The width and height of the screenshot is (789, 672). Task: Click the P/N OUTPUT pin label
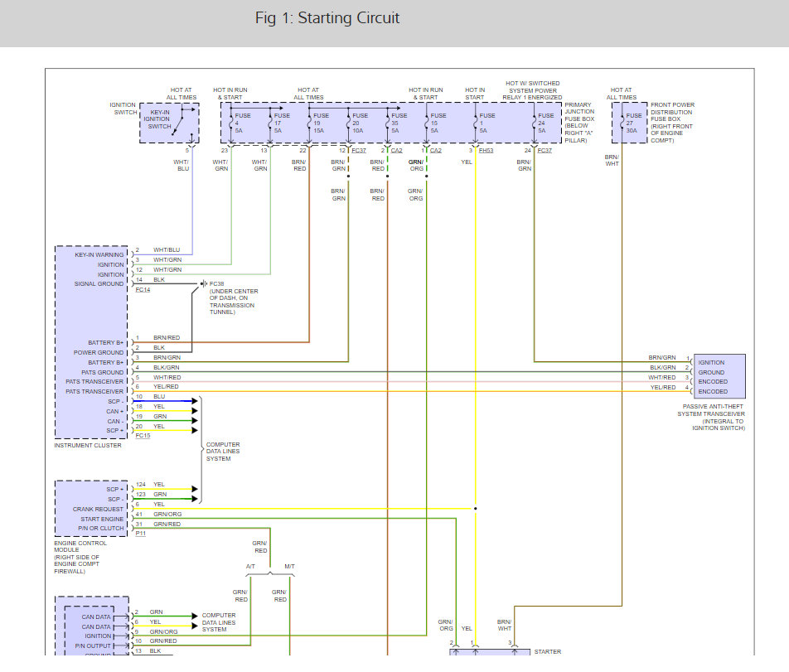click(x=93, y=645)
